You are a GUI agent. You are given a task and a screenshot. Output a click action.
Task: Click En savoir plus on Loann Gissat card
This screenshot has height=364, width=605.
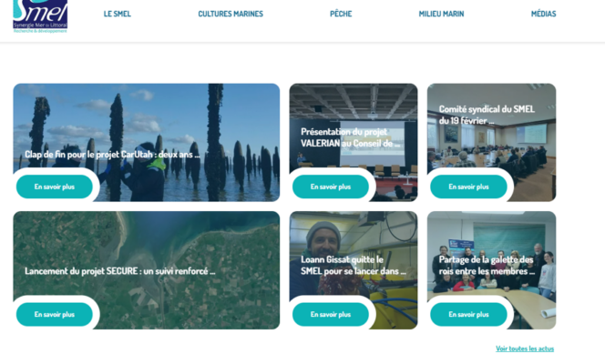pos(331,314)
